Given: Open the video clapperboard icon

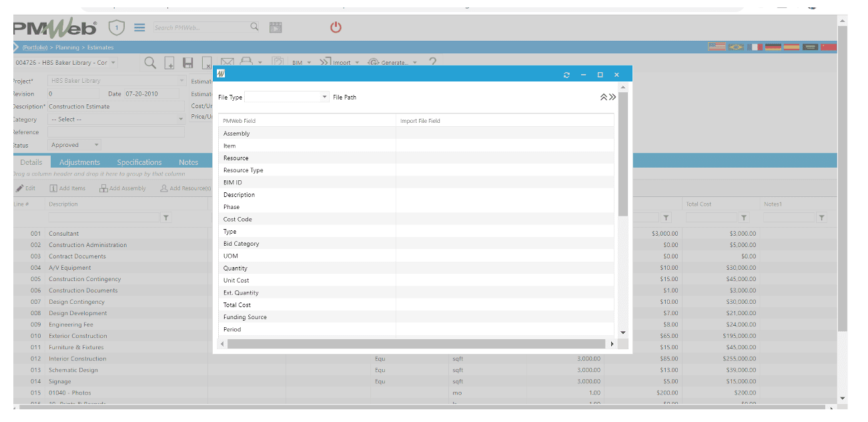Looking at the screenshot, I should (x=276, y=27).
